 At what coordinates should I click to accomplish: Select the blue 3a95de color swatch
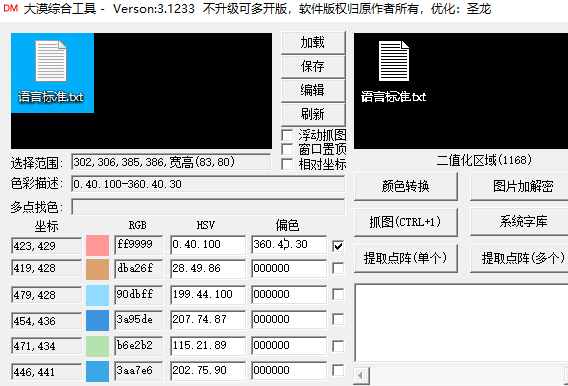pos(97,320)
